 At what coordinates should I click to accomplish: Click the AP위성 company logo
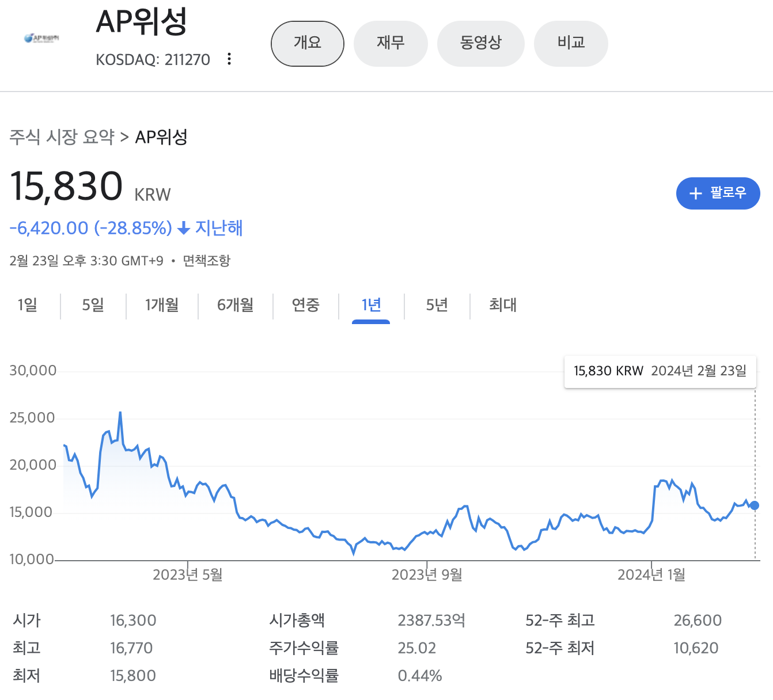pyautogui.click(x=41, y=39)
